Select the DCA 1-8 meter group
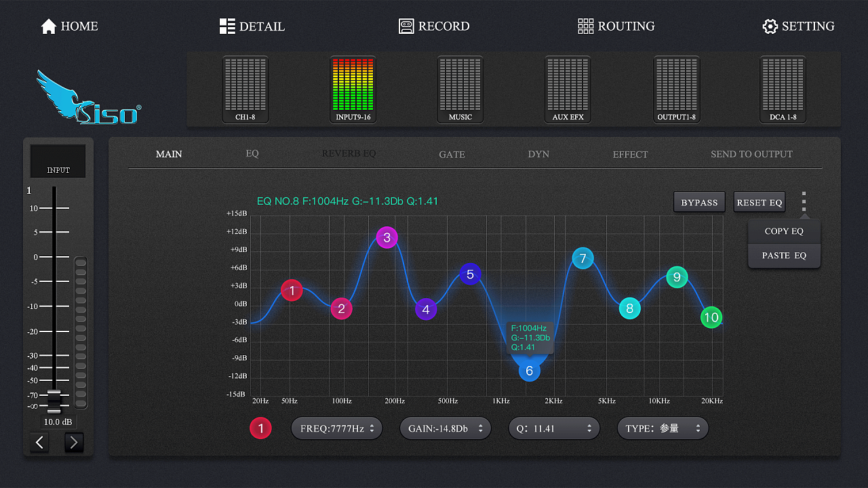The height and width of the screenshot is (488, 868). tap(783, 89)
